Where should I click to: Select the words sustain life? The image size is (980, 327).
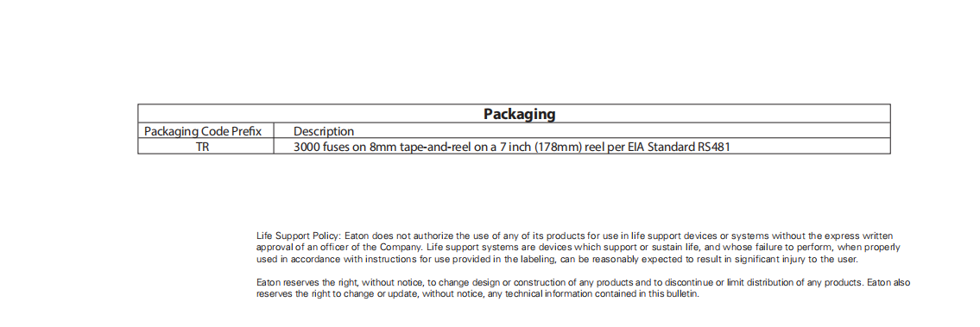point(678,247)
